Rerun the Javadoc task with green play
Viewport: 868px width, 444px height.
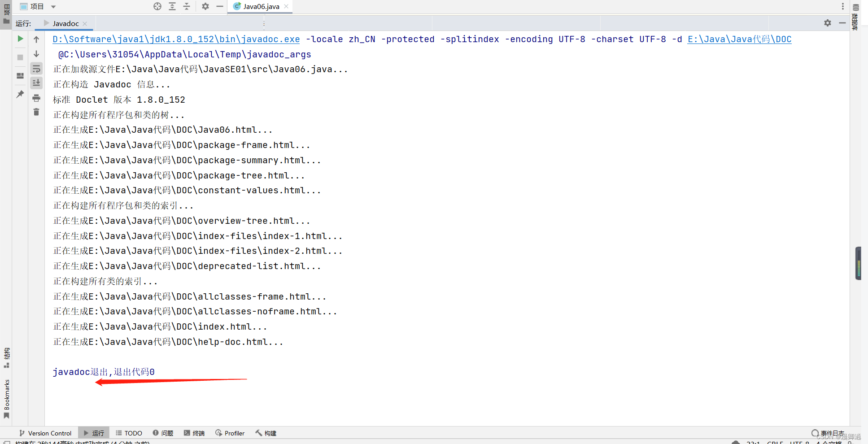click(x=20, y=39)
